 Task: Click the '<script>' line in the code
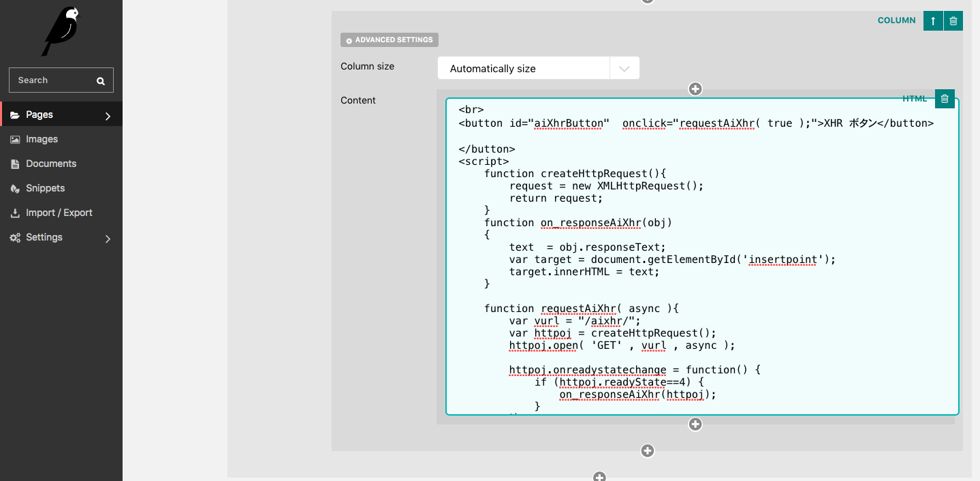[x=484, y=161]
